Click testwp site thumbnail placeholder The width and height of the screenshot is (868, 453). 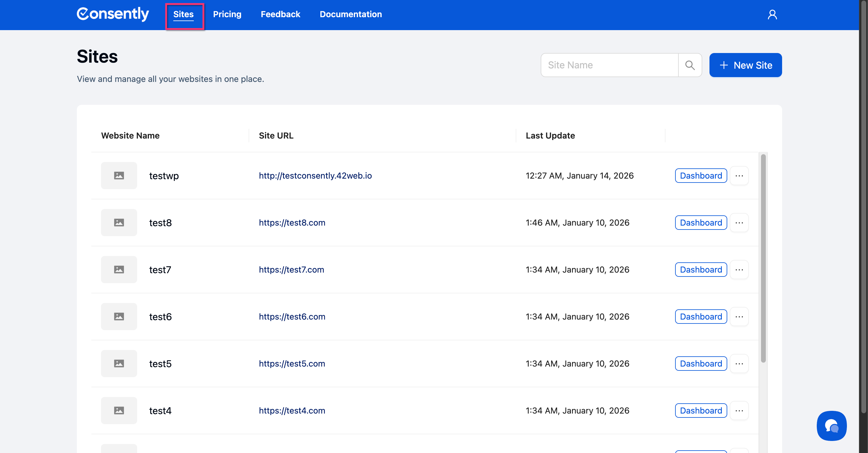pyautogui.click(x=119, y=176)
